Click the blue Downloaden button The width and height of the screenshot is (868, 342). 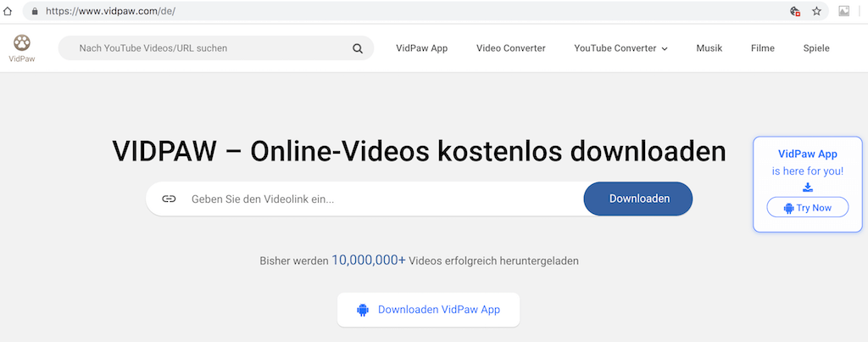point(638,199)
